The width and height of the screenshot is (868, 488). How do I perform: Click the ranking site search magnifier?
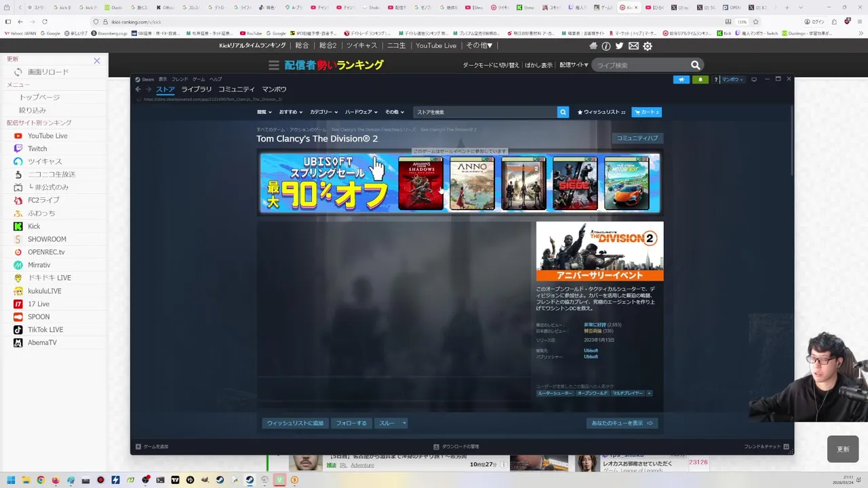point(695,65)
